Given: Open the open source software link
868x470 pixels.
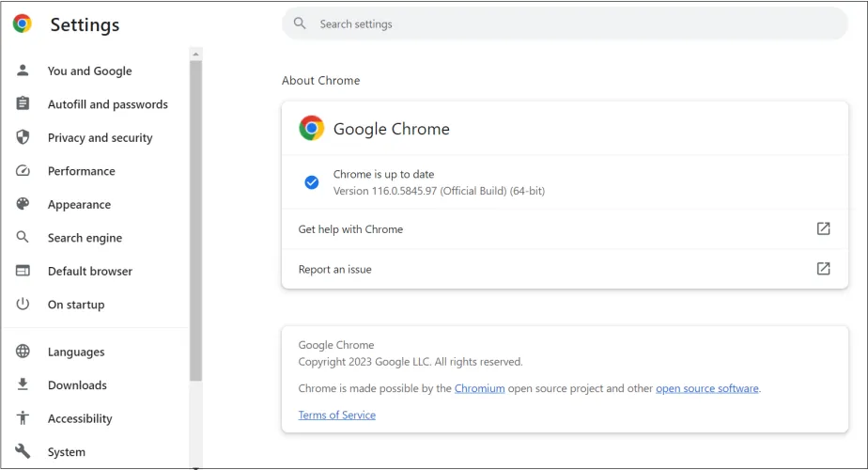Looking at the screenshot, I should point(706,388).
